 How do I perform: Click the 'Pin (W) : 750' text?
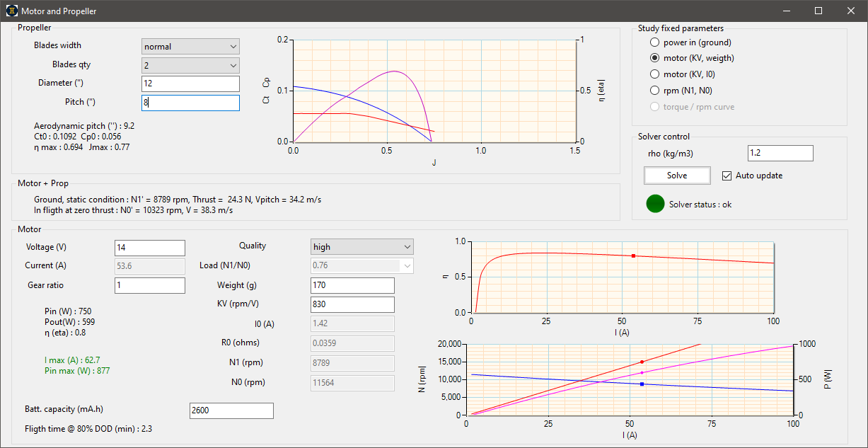68,311
